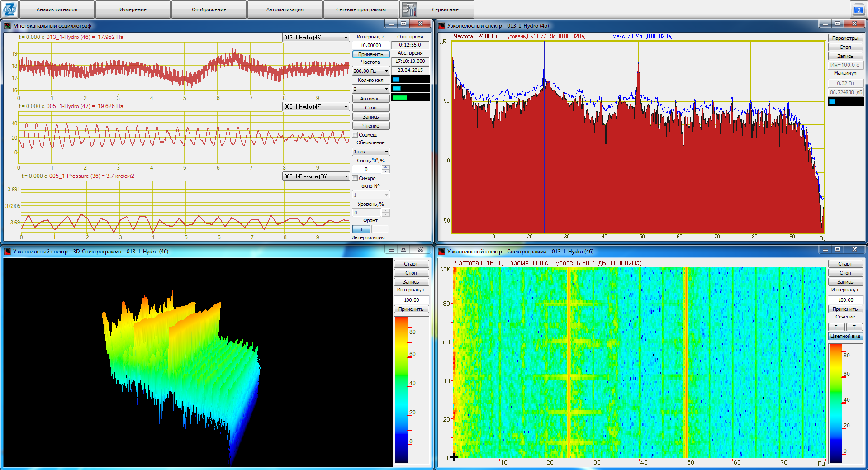The height and width of the screenshot is (470, 868).
Task: Click Стоп in the 3D-Спектрограмма window
Action: [x=411, y=273]
